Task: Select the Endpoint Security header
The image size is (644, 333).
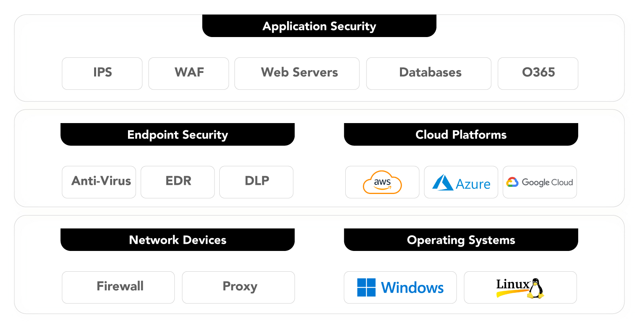Action: click(177, 135)
